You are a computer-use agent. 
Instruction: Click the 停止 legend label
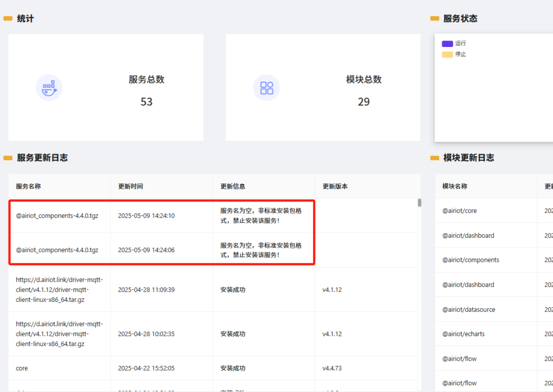(460, 54)
